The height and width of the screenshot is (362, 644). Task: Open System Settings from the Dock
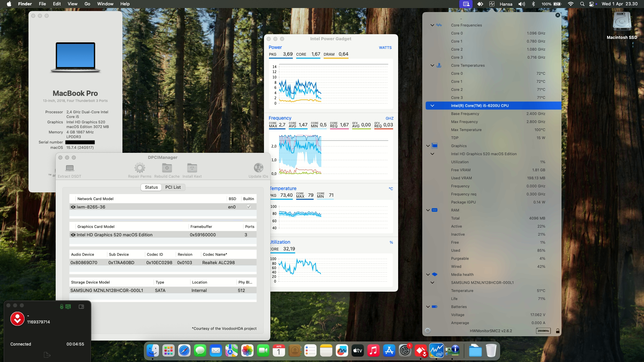[405, 351]
